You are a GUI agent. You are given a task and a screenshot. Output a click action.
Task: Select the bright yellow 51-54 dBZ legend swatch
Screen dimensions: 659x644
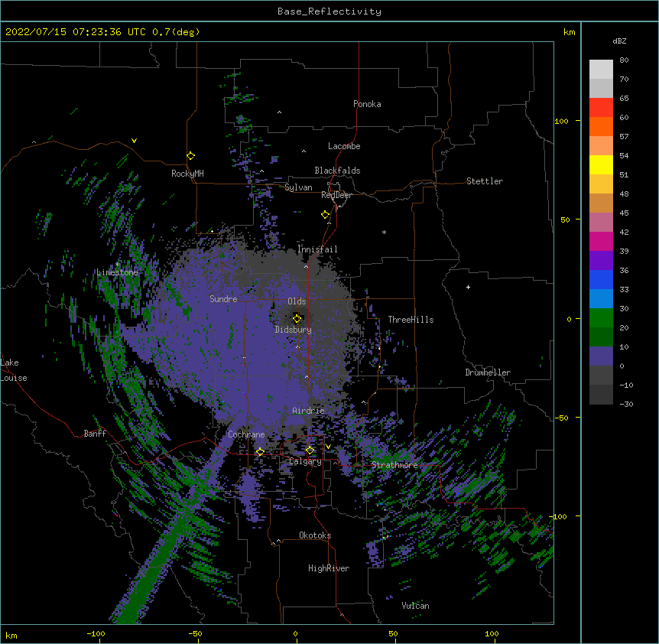(601, 164)
